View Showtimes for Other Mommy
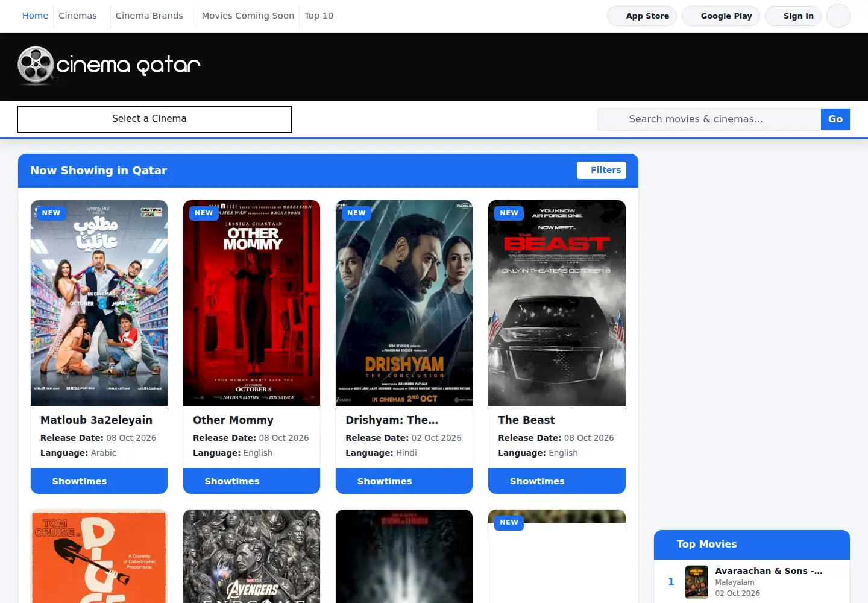This screenshot has width=868, height=603. (251, 481)
